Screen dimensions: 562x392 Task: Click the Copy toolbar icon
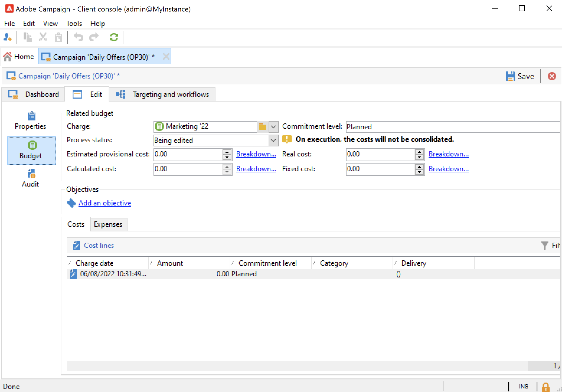click(27, 37)
